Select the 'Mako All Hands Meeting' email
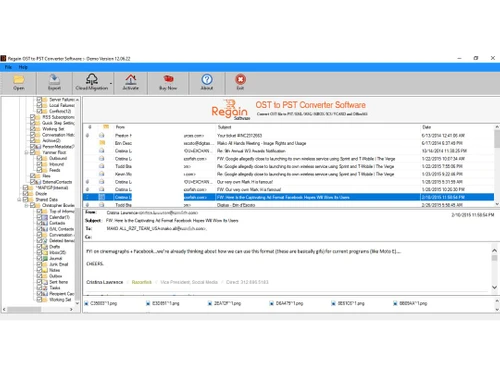Image resolution: width=500 pixels, height=375 pixels. click(288, 143)
